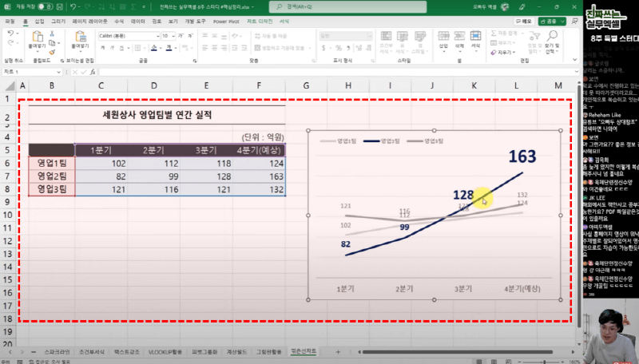The height and width of the screenshot is (364, 639).
Task: Click the Insert cells icon
Action: pyautogui.click(x=443, y=38)
